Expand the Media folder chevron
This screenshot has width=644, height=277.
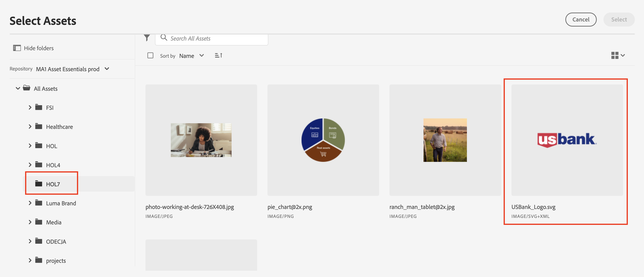coord(30,222)
